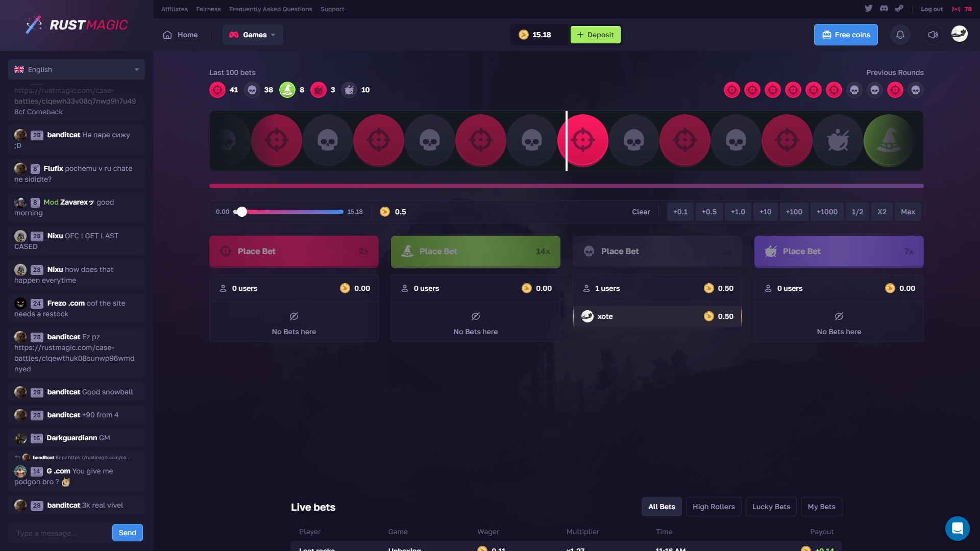This screenshot has width=980, height=551.
Task: Expand the Games dropdown menu
Action: pos(253,35)
